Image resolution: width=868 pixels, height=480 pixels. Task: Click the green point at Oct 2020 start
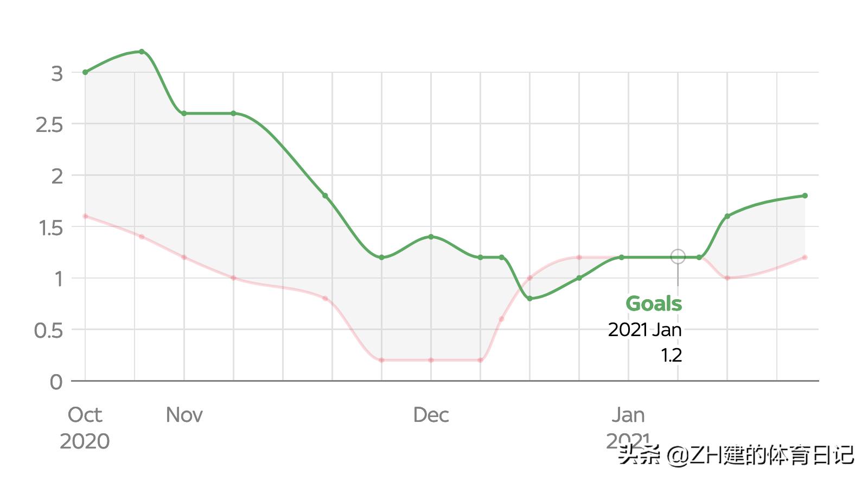tap(85, 72)
